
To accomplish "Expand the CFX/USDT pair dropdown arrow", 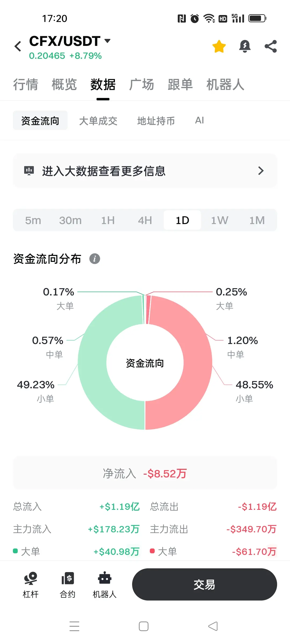I will pyautogui.click(x=107, y=41).
